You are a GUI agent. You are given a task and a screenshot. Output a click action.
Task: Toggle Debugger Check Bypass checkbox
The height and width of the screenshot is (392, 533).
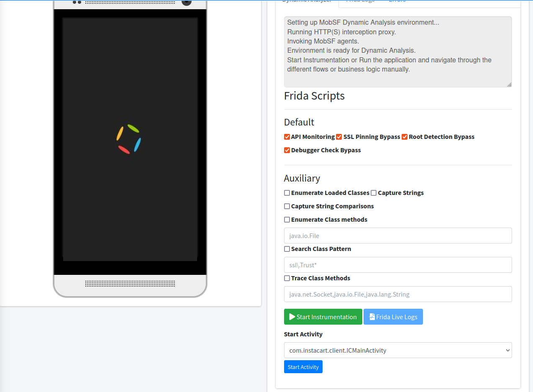click(x=287, y=150)
